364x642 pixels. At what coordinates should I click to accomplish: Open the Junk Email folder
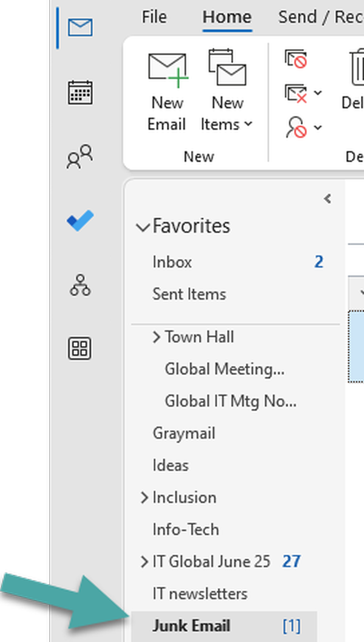[191, 626]
